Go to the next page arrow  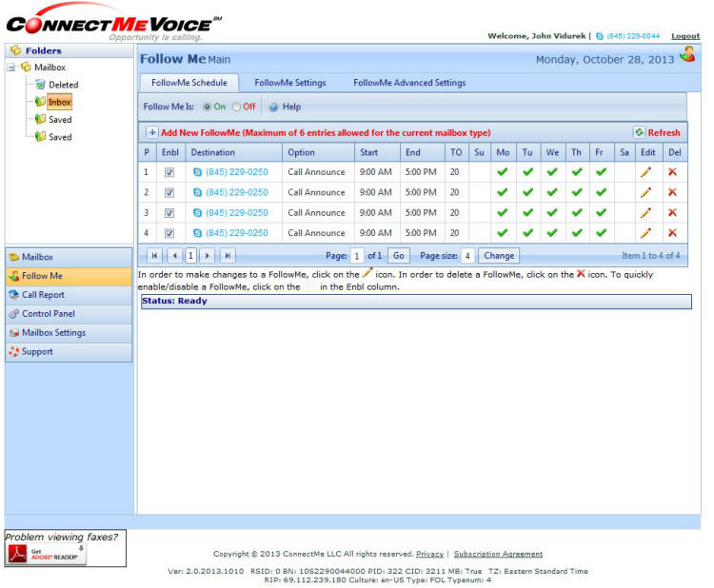point(208,256)
